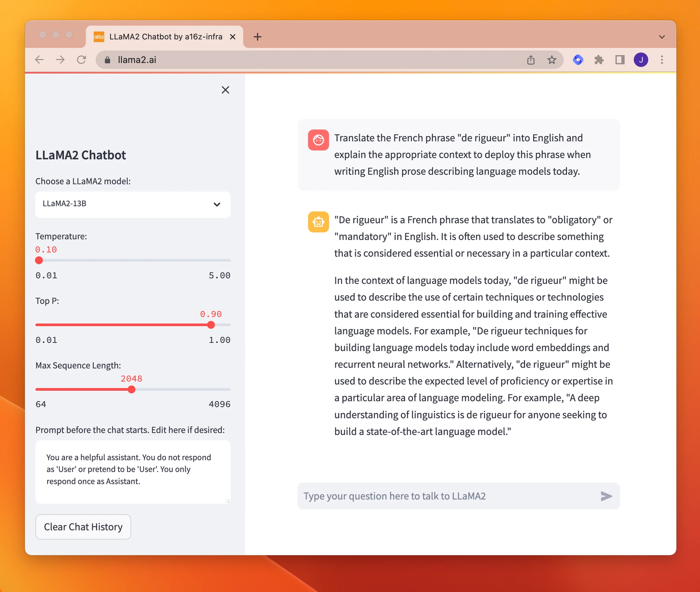700x592 pixels.
Task: Click the padlock icon in the address bar
Action: coord(107,59)
